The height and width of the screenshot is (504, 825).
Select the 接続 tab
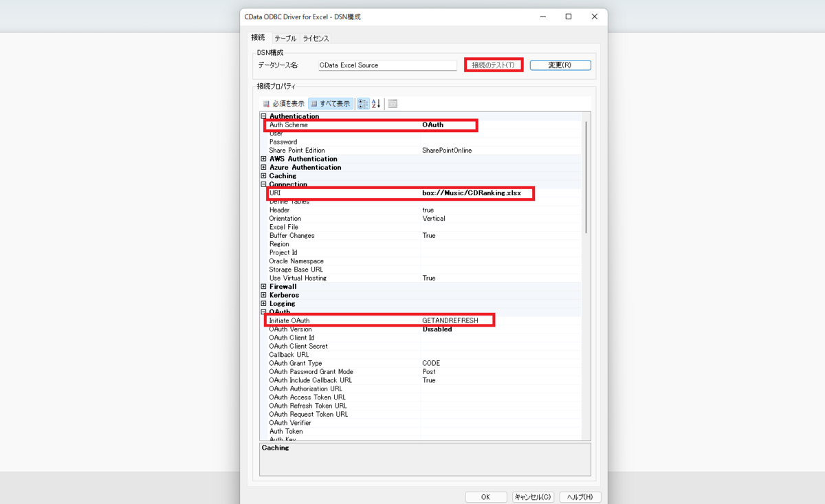click(x=258, y=39)
